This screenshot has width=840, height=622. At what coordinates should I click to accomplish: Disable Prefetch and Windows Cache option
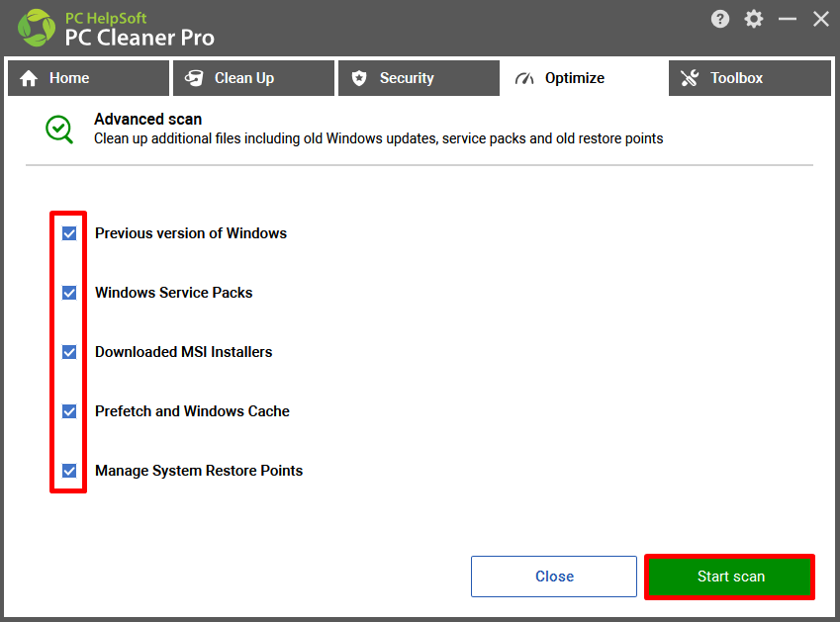pyautogui.click(x=69, y=411)
